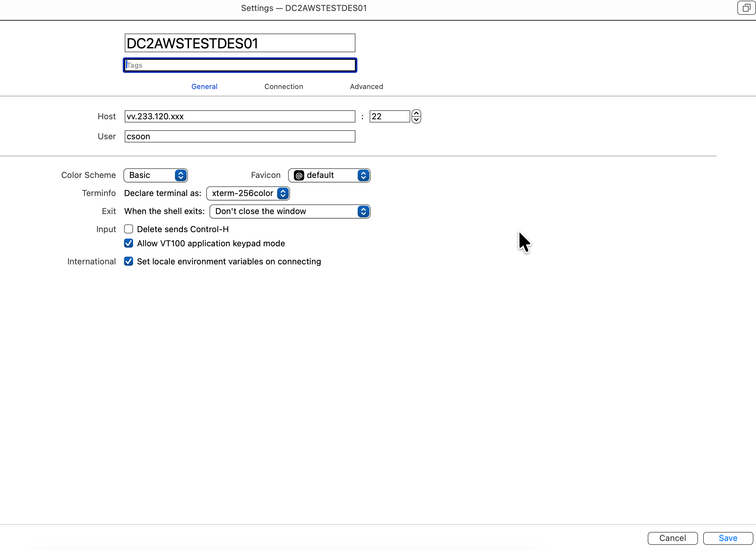Switch to the Connection tab
This screenshot has width=756, height=550.
click(284, 87)
